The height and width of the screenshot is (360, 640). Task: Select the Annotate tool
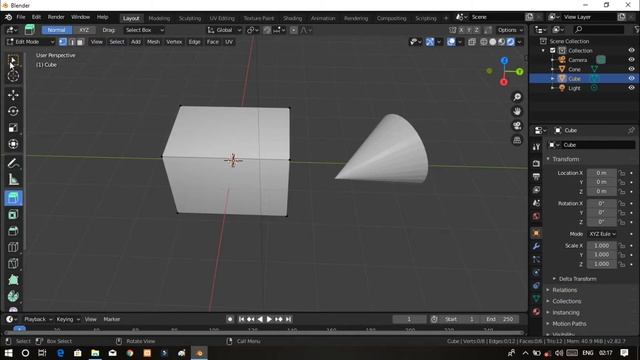pyautogui.click(x=13, y=163)
